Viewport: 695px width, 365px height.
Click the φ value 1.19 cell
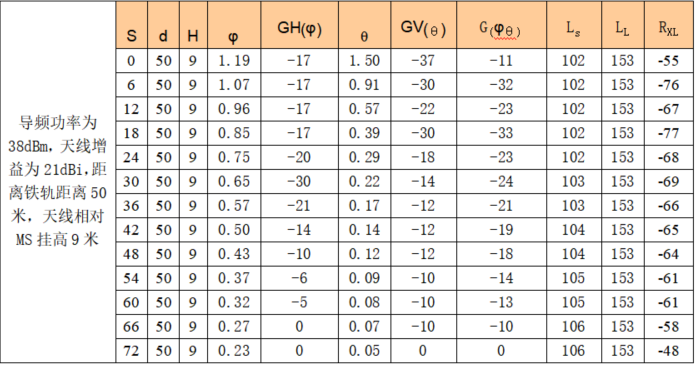click(x=234, y=61)
